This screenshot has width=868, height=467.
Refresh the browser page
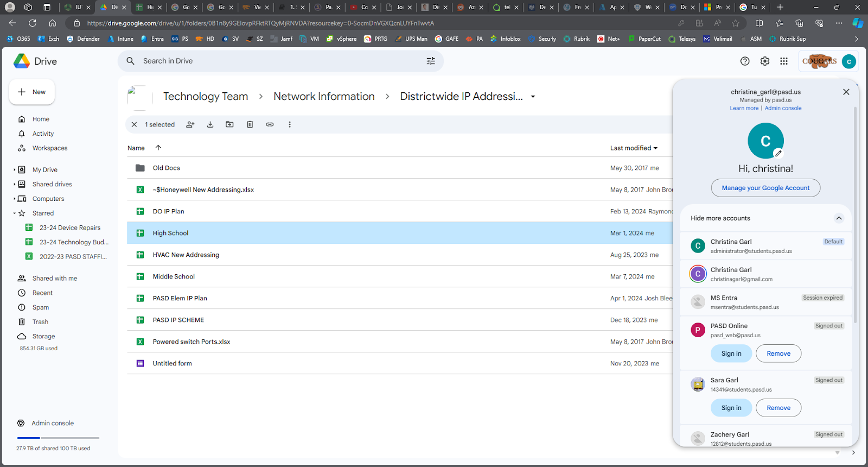pos(33,23)
